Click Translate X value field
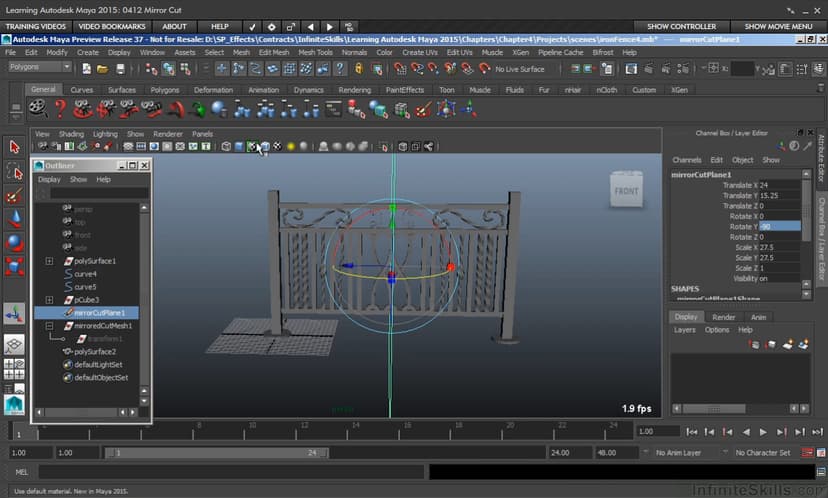828x498 pixels. click(779, 185)
